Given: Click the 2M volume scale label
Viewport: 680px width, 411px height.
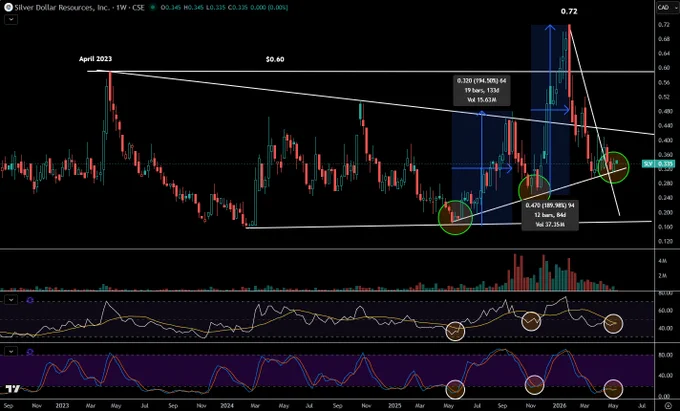Looking at the screenshot, I should coord(662,276).
